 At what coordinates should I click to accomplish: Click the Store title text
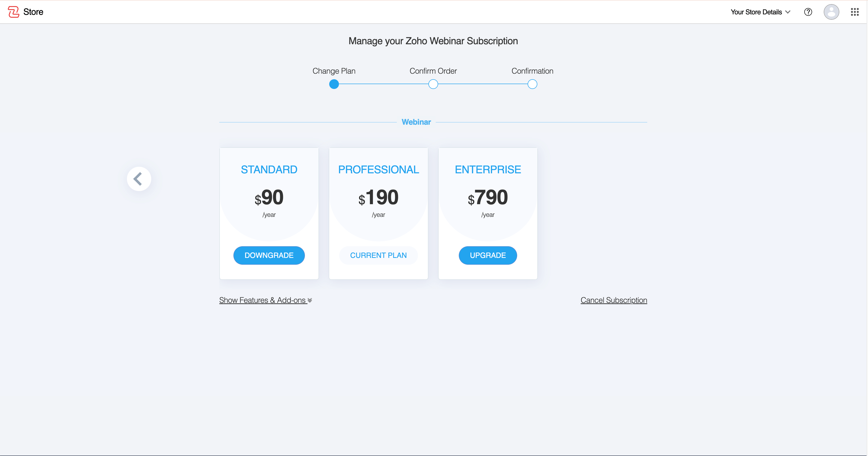tap(33, 12)
